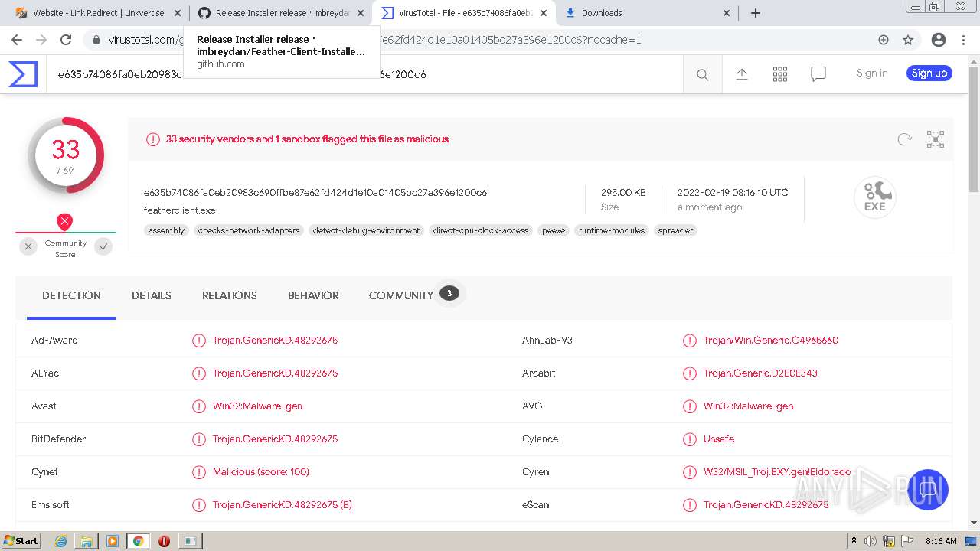Vote malicious with the community X icon
980x551 pixels.
(28, 246)
